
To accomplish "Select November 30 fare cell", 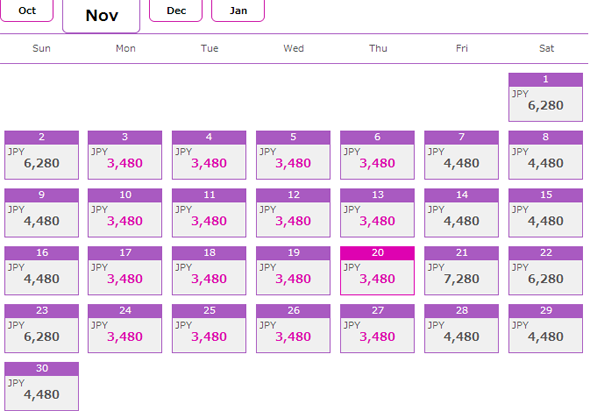I will pyautogui.click(x=41, y=387).
